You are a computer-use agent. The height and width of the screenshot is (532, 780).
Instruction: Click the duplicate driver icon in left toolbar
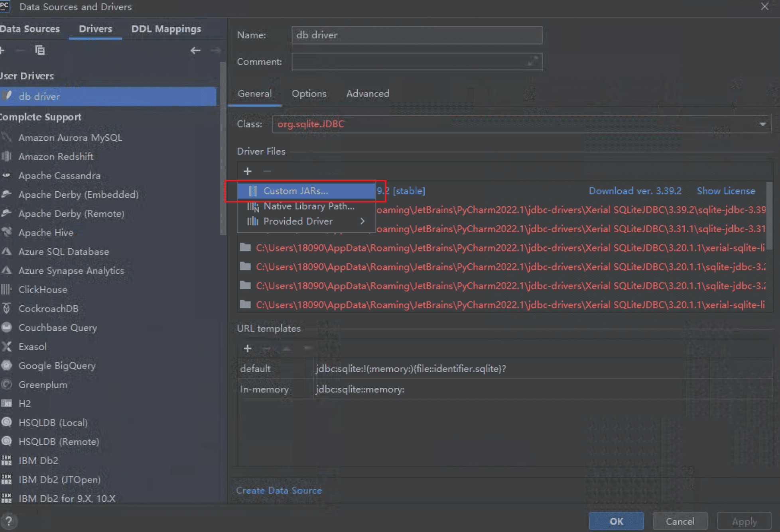click(x=40, y=50)
